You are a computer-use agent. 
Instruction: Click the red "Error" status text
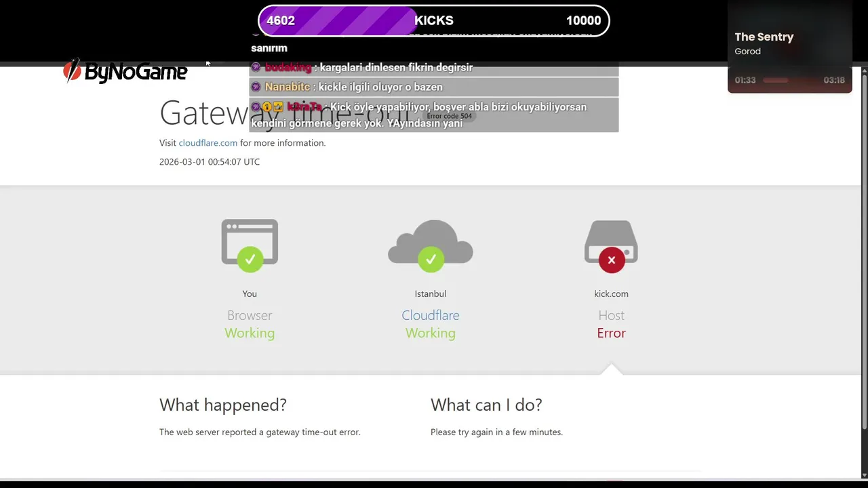tap(611, 333)
